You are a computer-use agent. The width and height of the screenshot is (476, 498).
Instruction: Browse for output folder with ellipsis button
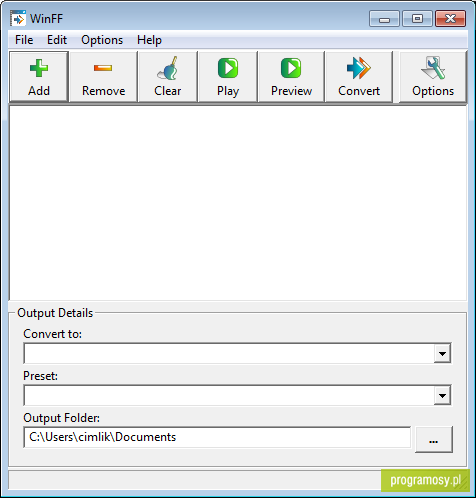pyautogui.click(x=434, y=439)
